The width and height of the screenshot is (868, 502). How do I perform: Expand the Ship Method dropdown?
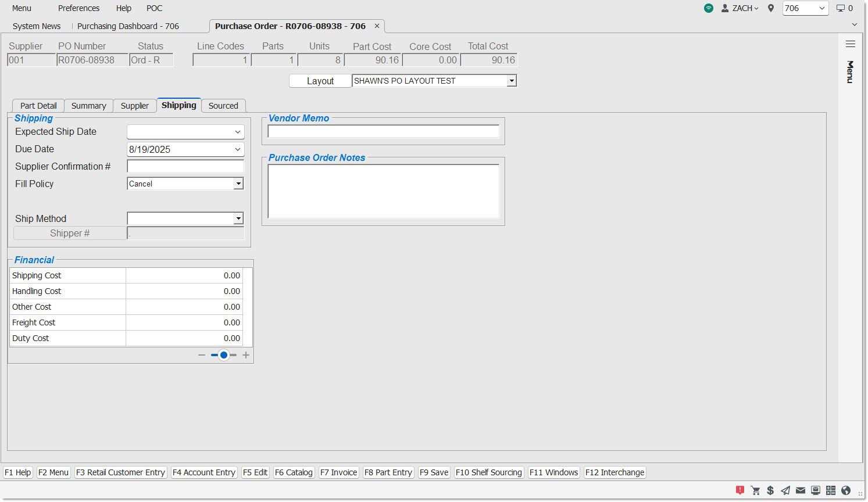(238, 218)
